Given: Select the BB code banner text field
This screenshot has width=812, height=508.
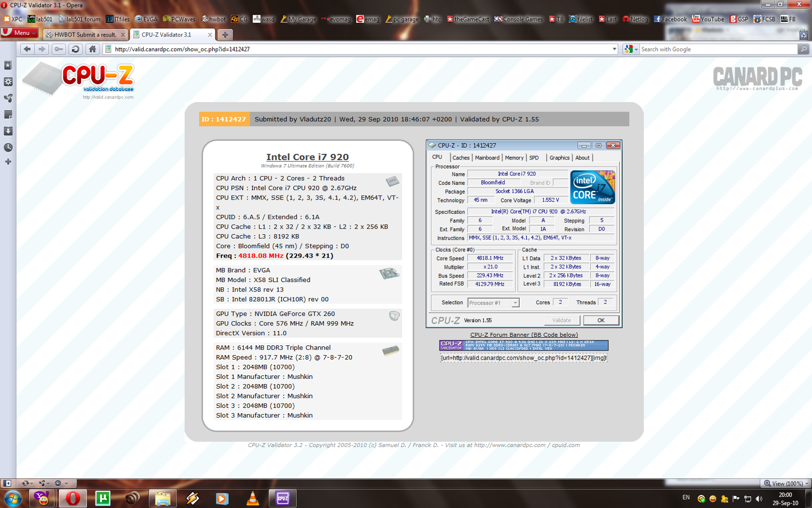Looking at the screenshot, I should point(524,358).
